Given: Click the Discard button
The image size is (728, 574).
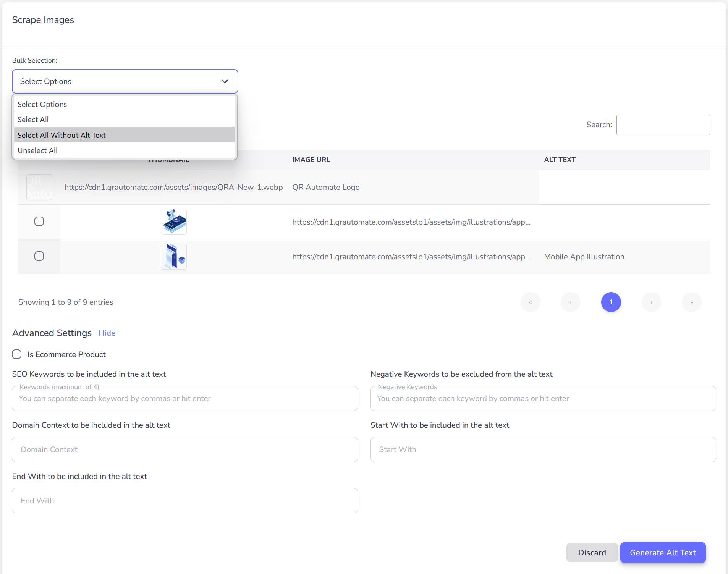Looking at the screenshot, I should [592, 553].
